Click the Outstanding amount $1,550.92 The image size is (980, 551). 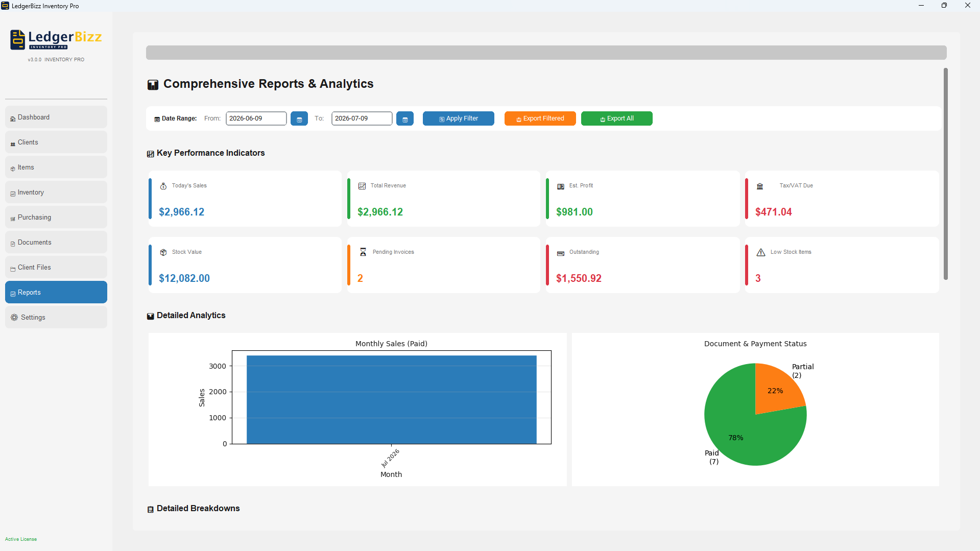tap(579, 278)
